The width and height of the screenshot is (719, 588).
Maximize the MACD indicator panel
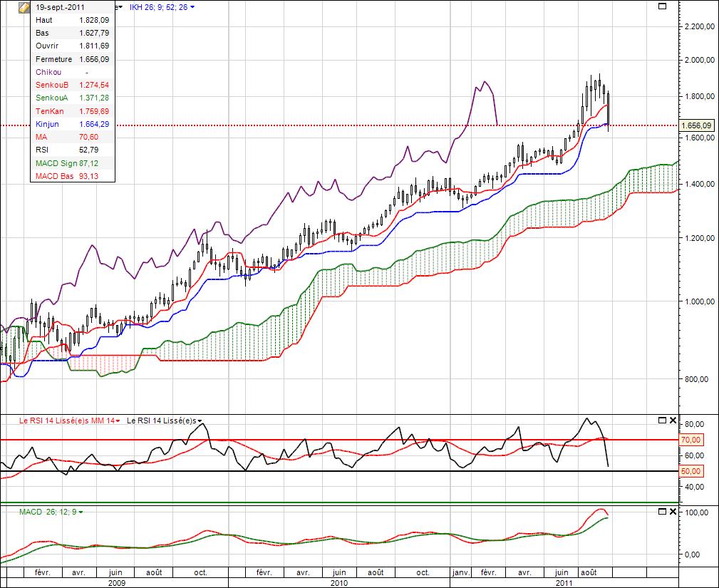tap(662, 512)
